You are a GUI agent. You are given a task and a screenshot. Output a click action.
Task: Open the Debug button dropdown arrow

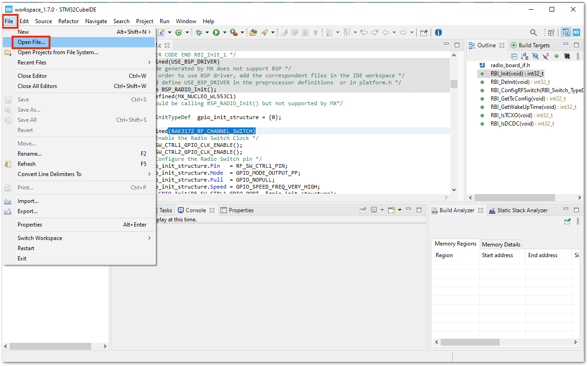[206, 32]
